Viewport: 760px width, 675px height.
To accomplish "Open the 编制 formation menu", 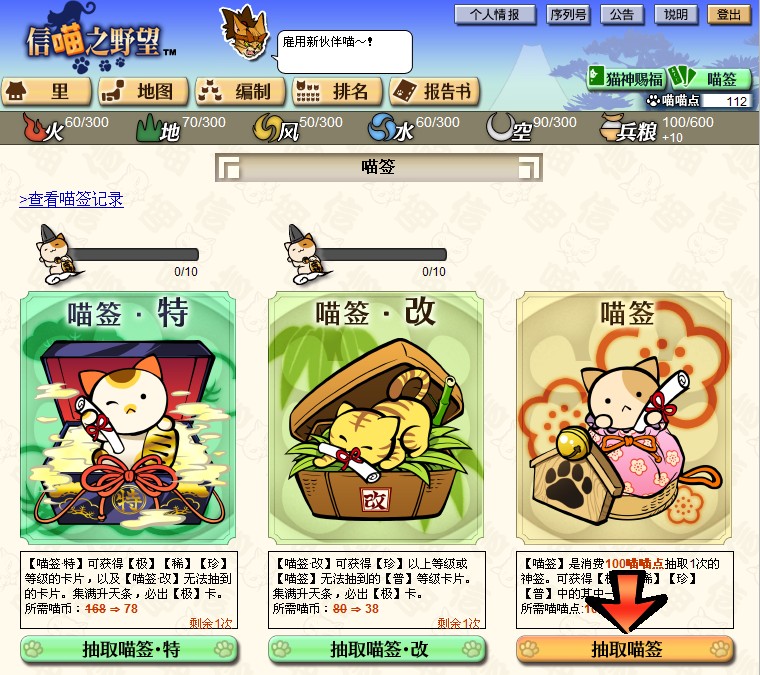I will coord(240,91).
